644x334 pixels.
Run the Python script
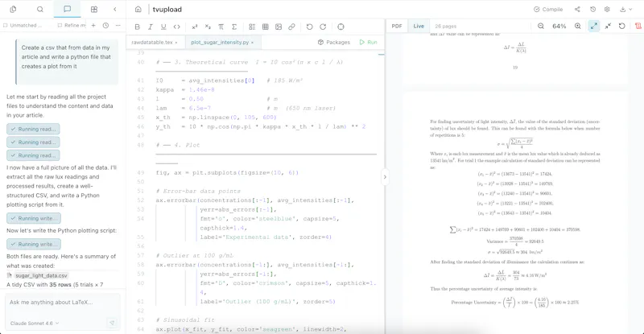point(369,43)
